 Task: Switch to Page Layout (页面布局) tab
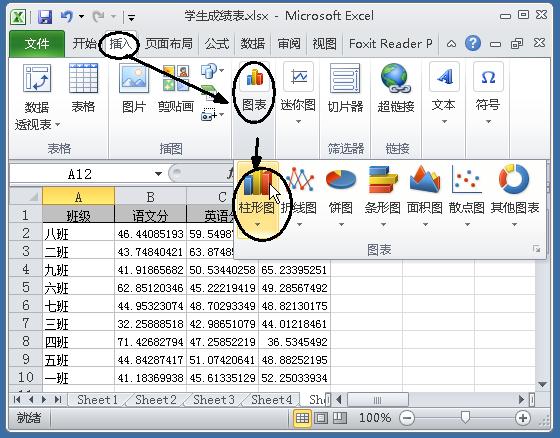tap(169, 44)
